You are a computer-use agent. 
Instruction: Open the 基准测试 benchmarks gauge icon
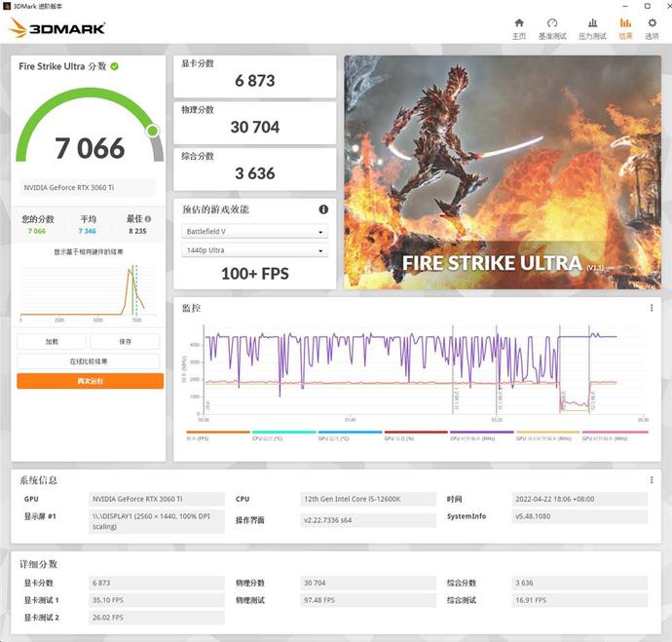pyautogui.click(x=552, y=23)
